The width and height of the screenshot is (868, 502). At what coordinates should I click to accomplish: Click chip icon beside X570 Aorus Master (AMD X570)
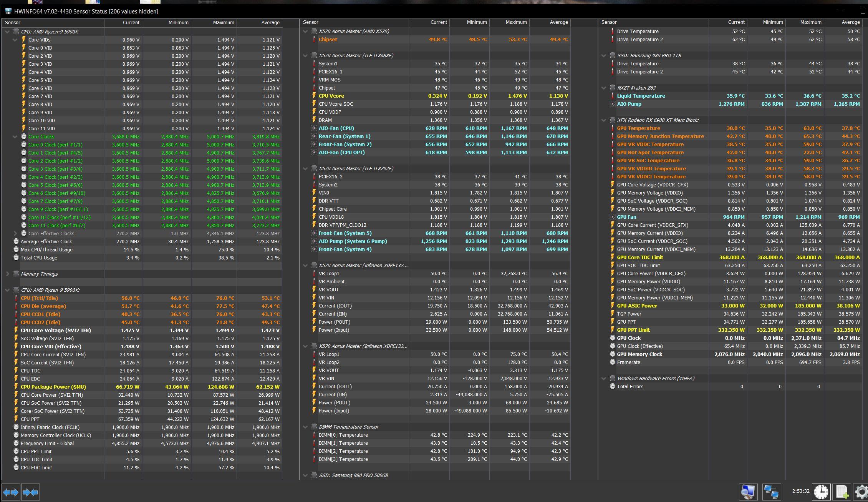(x=314, y=31)
